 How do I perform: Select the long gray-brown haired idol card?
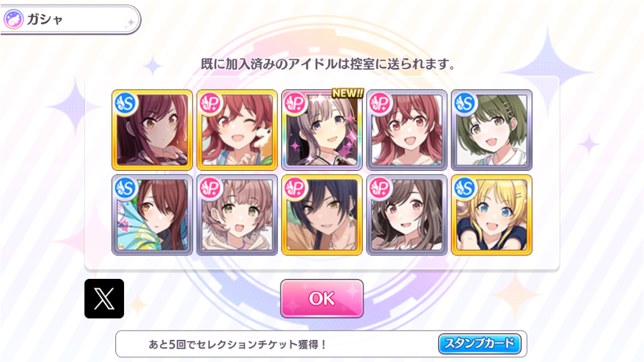407,215
